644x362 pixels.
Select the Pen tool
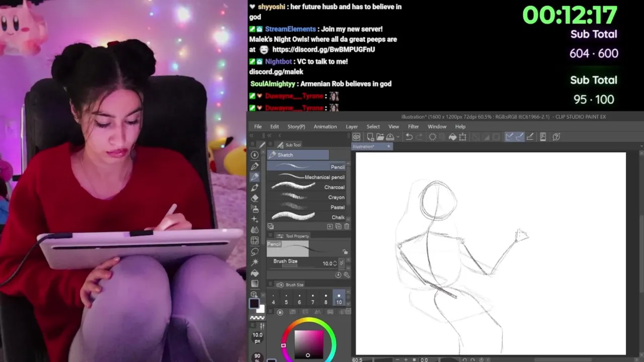[255, 166]
